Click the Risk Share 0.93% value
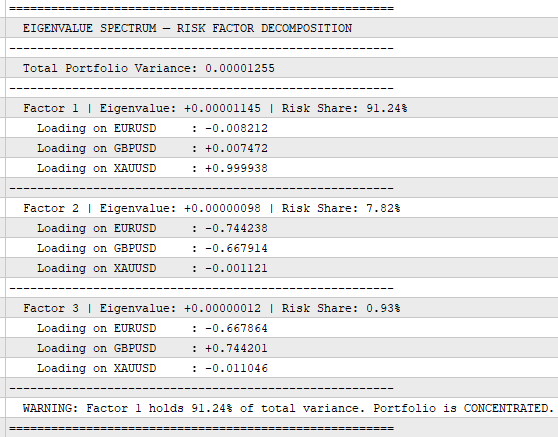This screenshot has height=437, width=558. [x=383, y=308]
